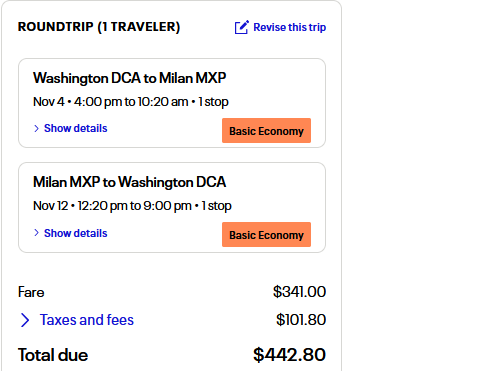Click Basic Economy badge on outbound flight
The height and width of the screenshot is (371, 500).
(266, 131)
